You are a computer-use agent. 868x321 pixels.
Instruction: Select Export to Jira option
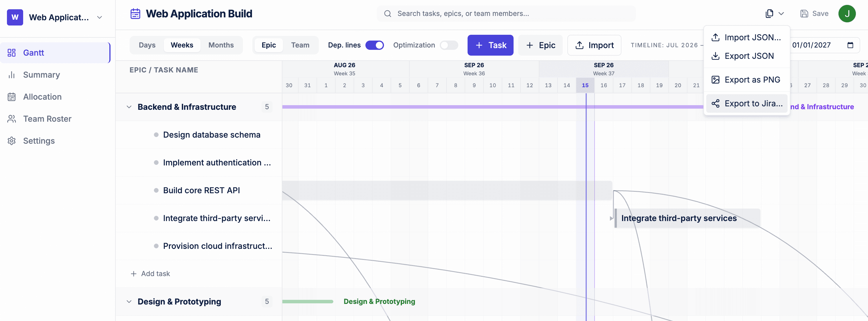pos(746,104)
